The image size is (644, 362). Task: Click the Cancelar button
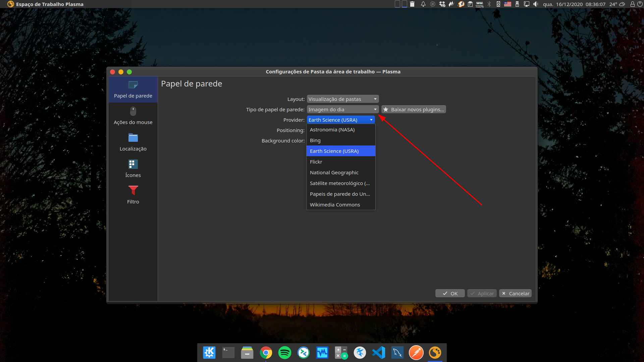515,294
